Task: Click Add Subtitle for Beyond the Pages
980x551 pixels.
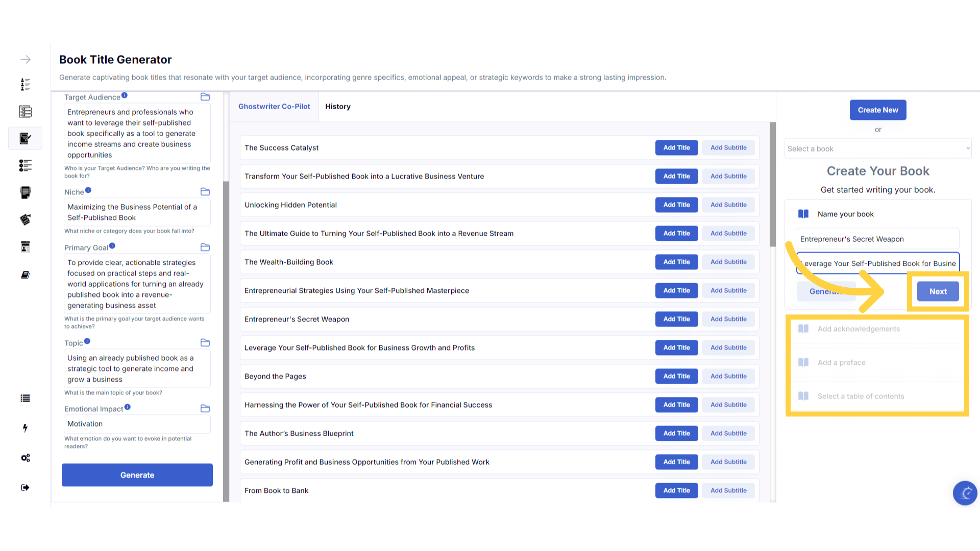Action: click(x=728, y=377)
